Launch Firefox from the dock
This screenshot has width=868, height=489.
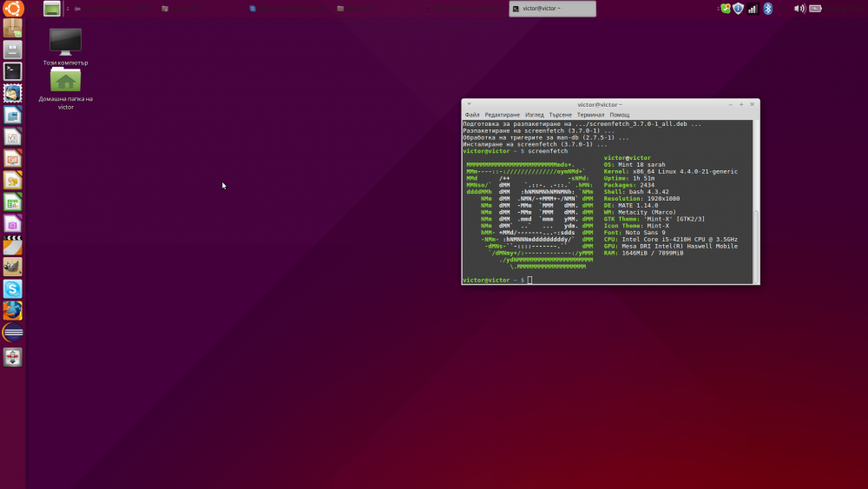tap(13, 311)
